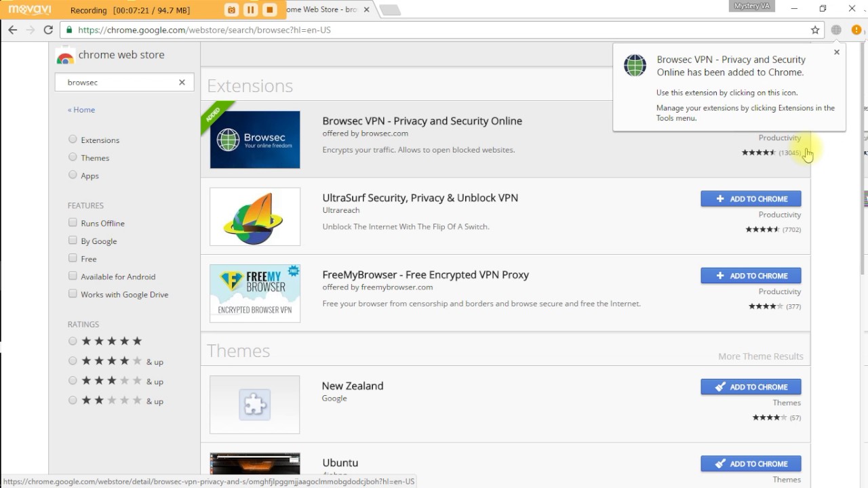Filter by four stars & up
Viewport: 868px width, 488px height.
(x=73, y=361)
